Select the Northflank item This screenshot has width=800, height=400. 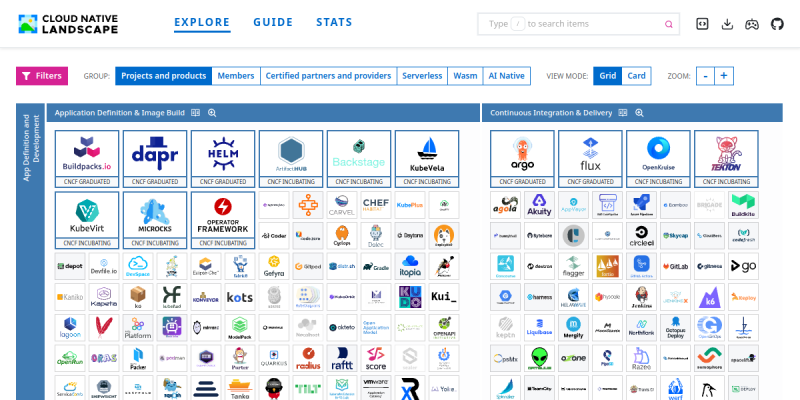641,328
